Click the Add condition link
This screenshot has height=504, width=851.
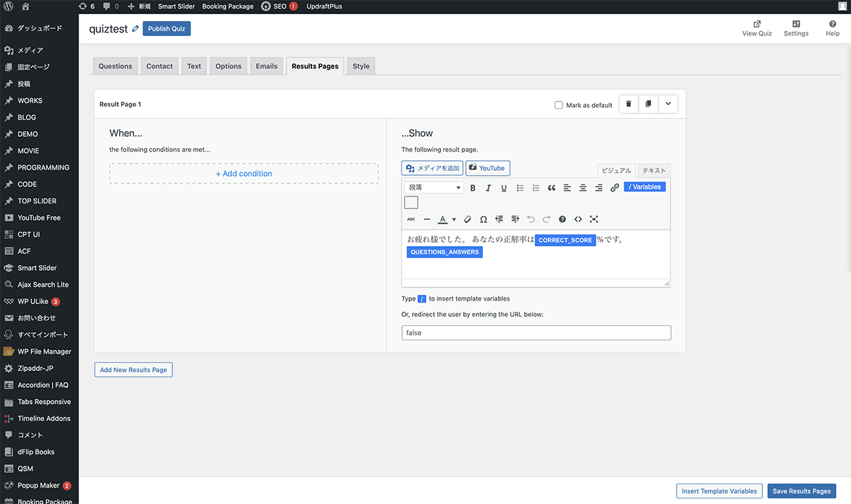(x=244, y=174)
